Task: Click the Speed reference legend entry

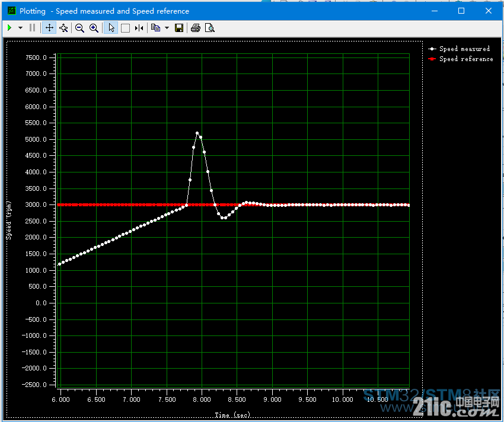Action: [x=460, y=59]
